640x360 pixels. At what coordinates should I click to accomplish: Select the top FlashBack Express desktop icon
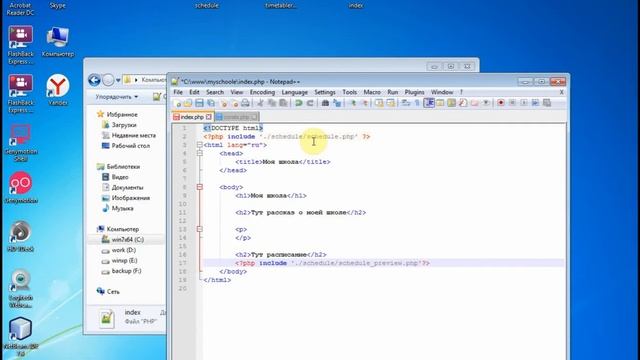pyautogui.click(x=20, y=45)
